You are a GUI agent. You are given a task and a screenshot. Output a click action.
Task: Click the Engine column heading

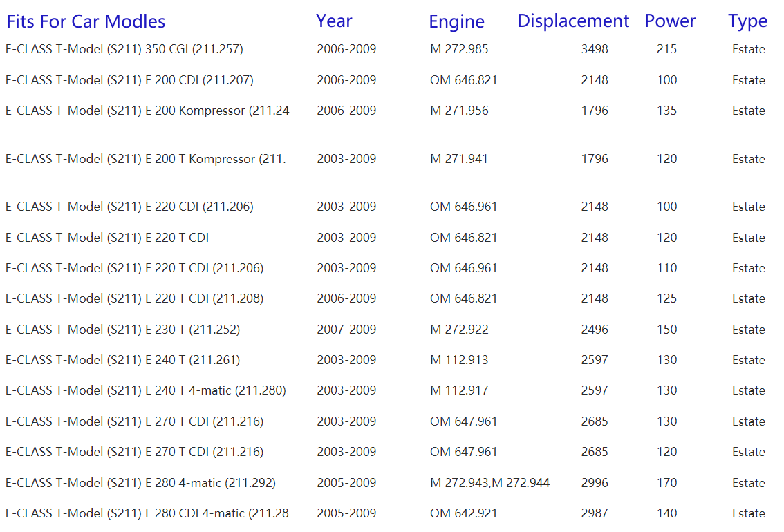(456, 21)
